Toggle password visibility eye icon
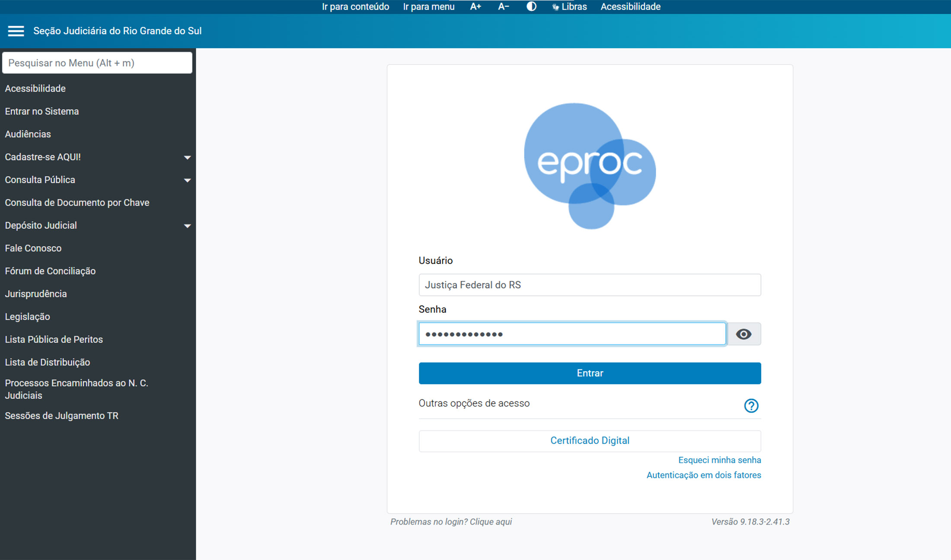 744,334
